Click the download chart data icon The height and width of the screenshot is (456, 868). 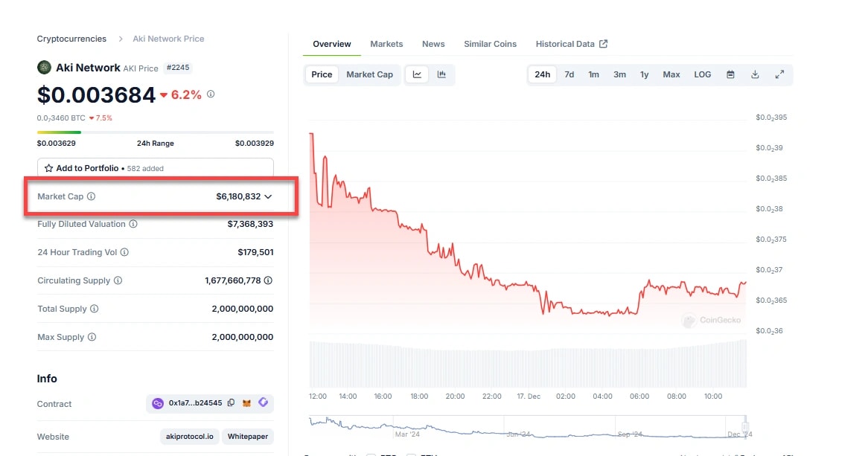(755, 74)
